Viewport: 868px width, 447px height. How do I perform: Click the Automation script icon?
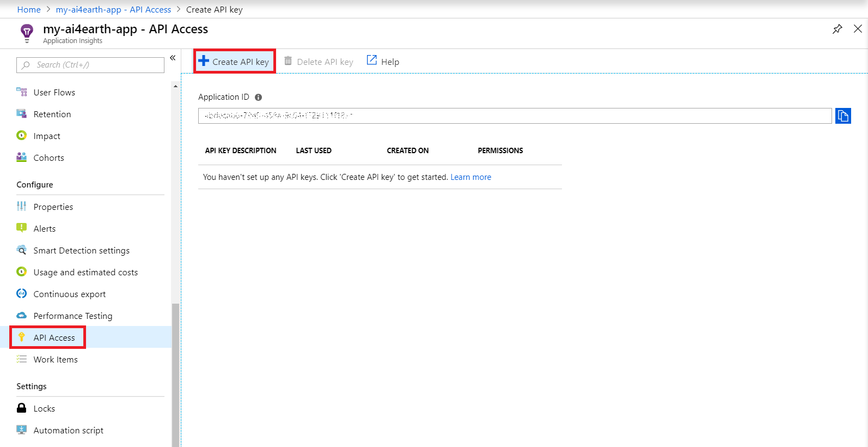click(x=22, y=430)
